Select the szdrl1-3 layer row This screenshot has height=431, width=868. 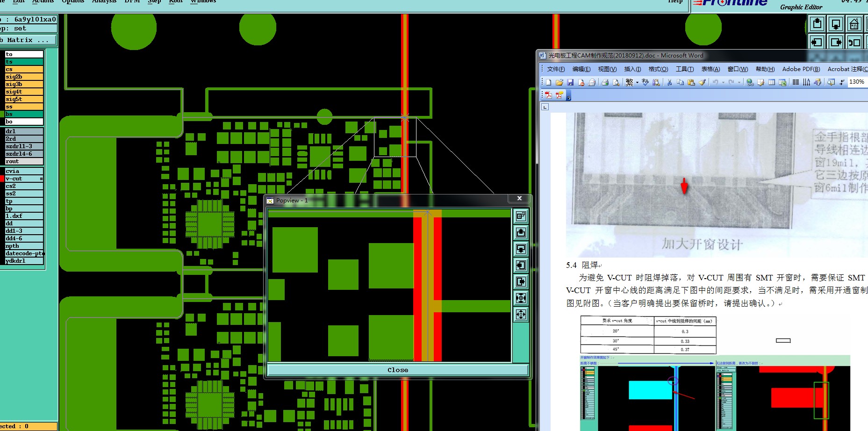click(x=24, y=146)
